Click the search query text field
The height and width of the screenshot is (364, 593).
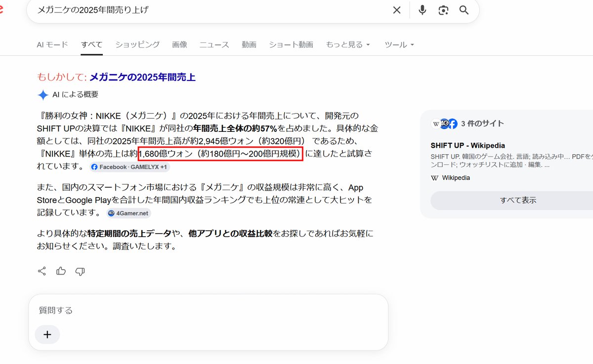point(210,10)
